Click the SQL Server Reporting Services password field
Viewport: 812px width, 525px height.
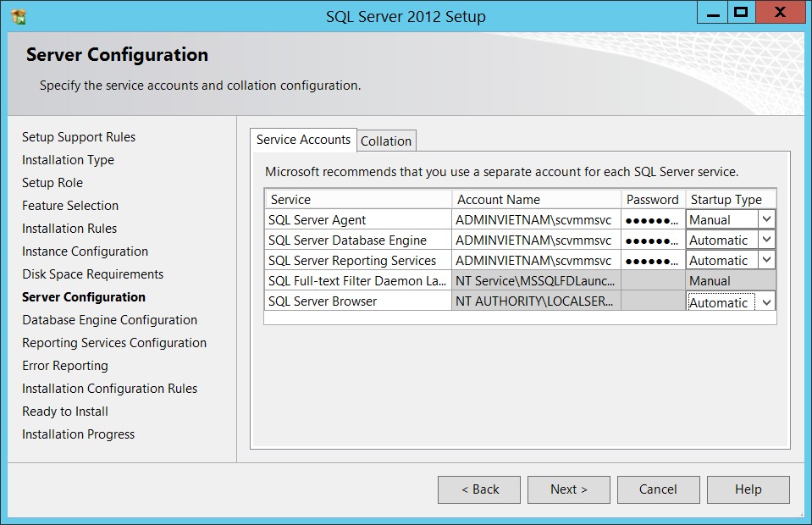[x=653, y=260]
